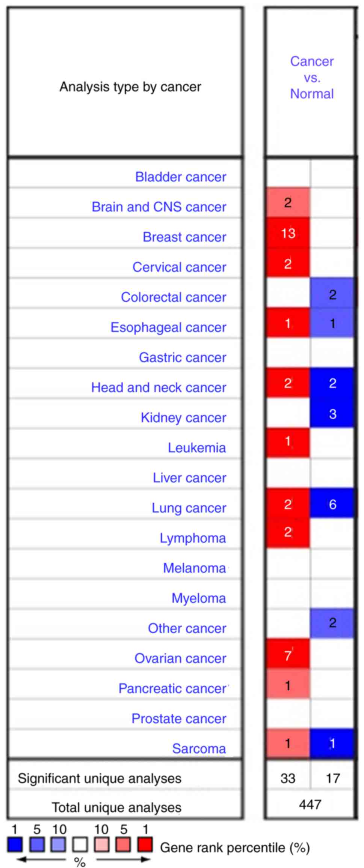Click the Leukemia link
364x868 pixels.
(196, 448)
